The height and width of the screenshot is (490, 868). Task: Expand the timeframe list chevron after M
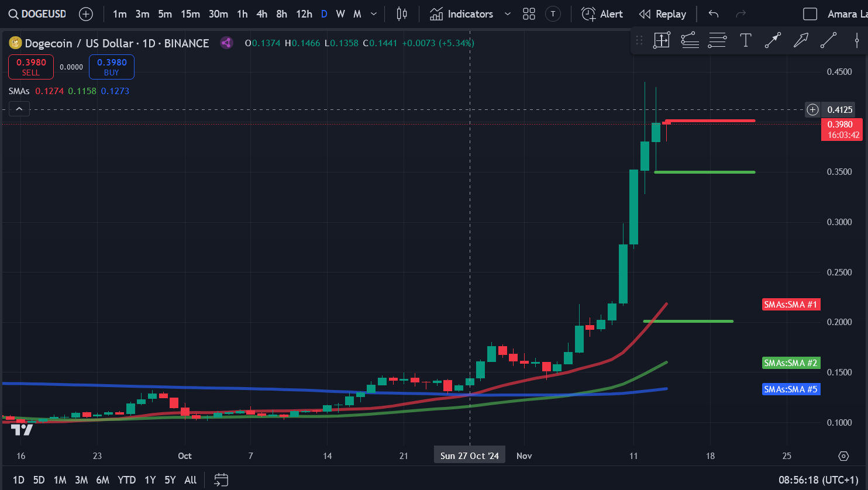[374, 14]
